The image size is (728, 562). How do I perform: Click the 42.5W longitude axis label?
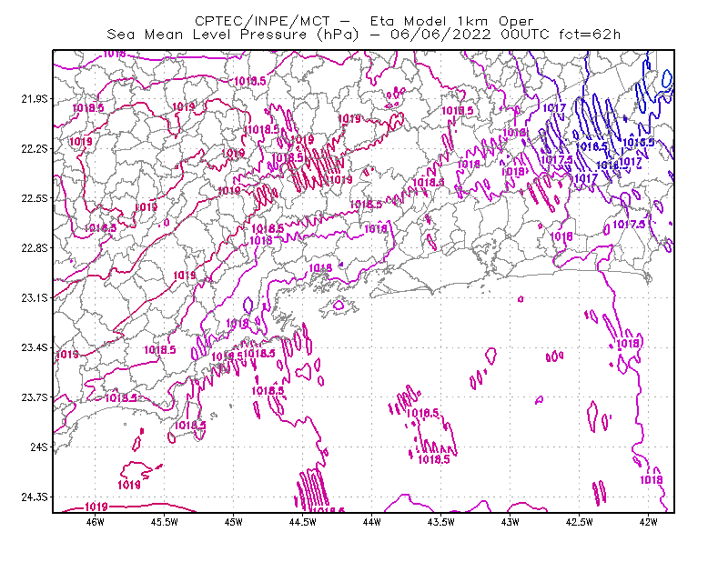point(580,522)
